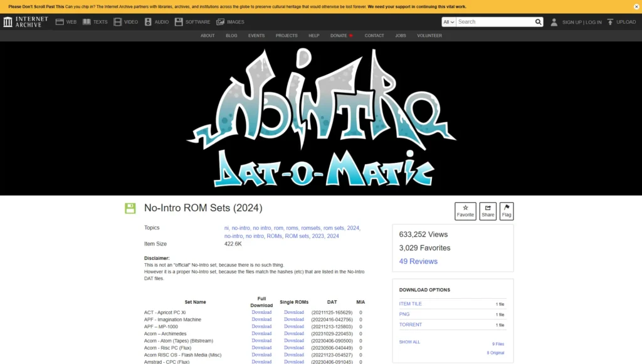642x364 pixels.
Task: Click the Upload arrow icon
Action: tap(610, 22)
